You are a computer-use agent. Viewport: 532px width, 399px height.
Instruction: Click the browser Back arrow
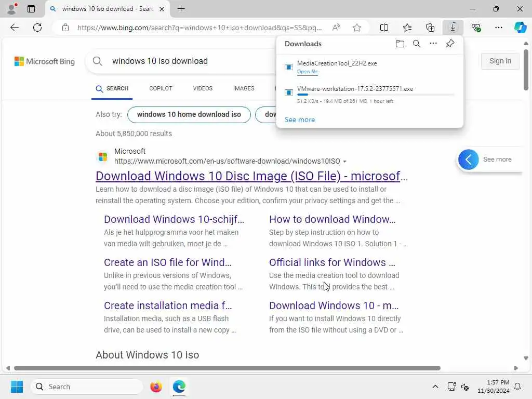(x=15, y=28)
